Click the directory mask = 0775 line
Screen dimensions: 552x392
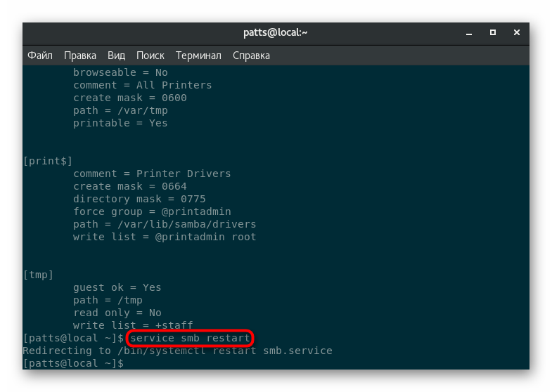[139, 199]
